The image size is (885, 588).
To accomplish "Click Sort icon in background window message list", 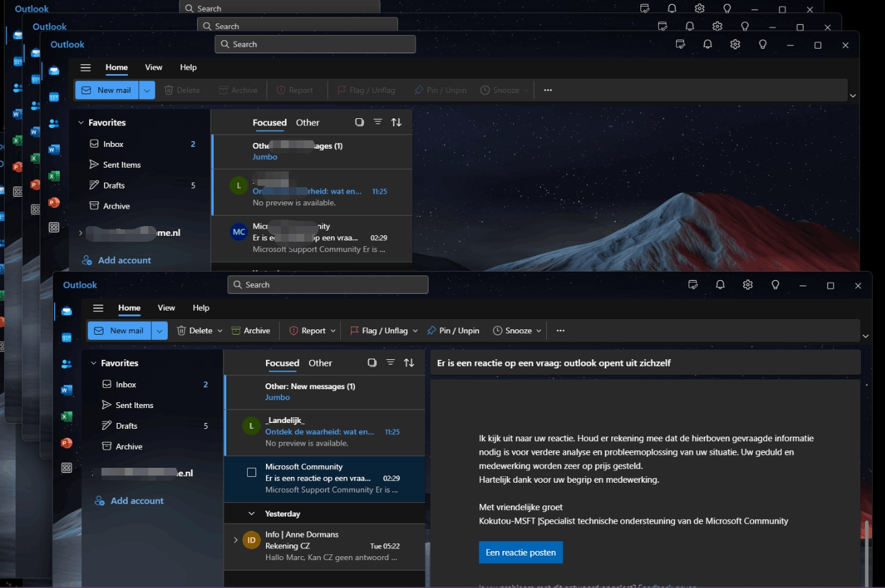I will click(x=396, y=122).
